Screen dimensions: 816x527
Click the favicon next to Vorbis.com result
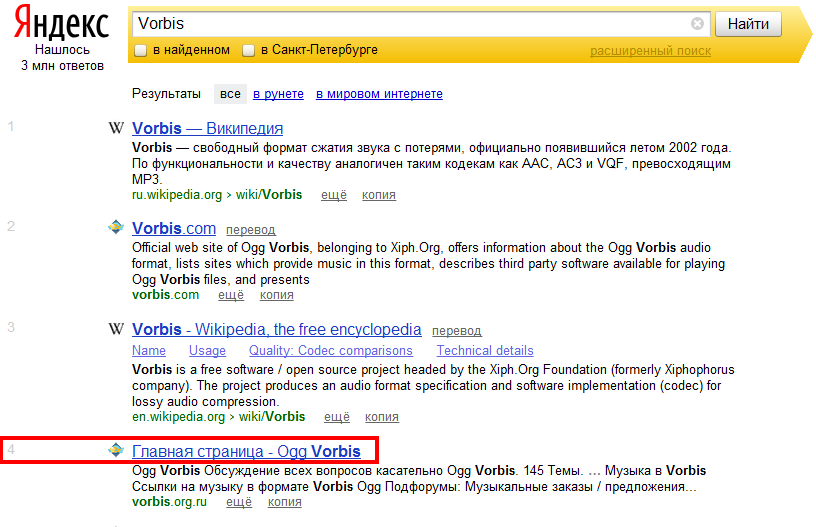click(x=116, y=227)
